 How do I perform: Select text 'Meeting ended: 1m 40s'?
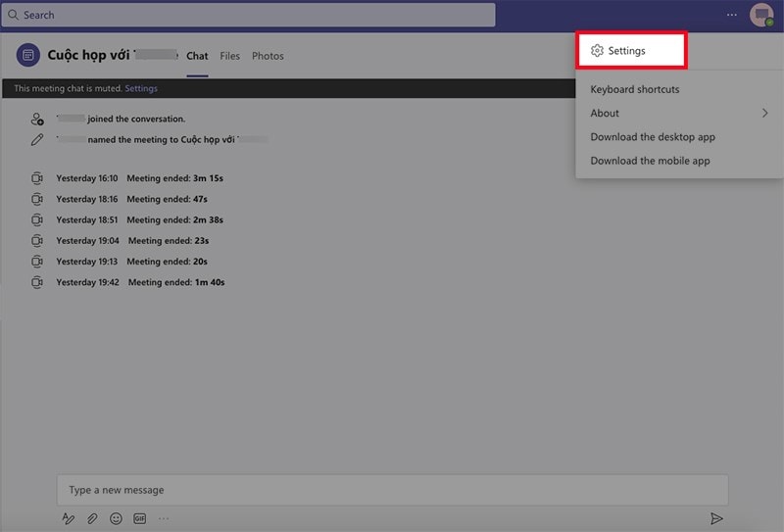tap(176, 282)
